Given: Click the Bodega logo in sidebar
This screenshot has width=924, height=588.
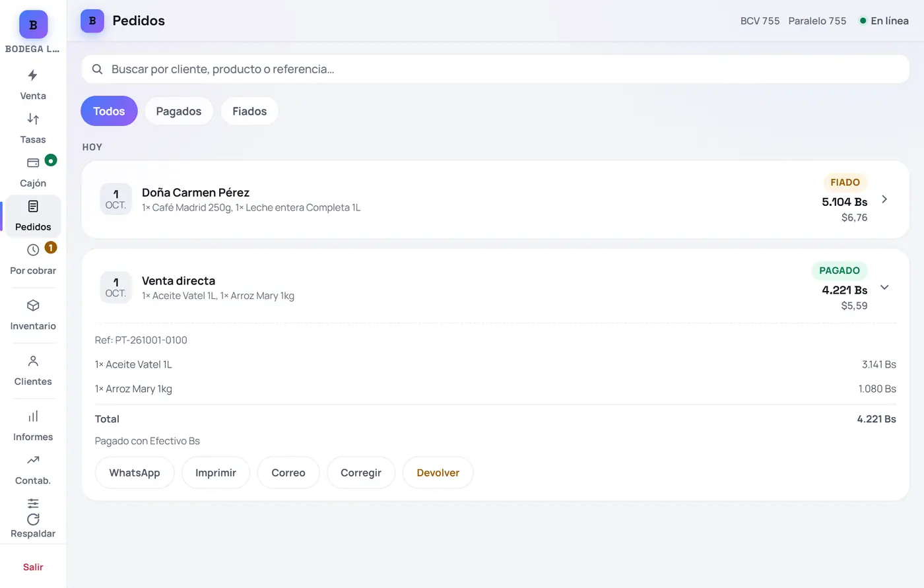Looking at the screenshot, I should [33, 25].
